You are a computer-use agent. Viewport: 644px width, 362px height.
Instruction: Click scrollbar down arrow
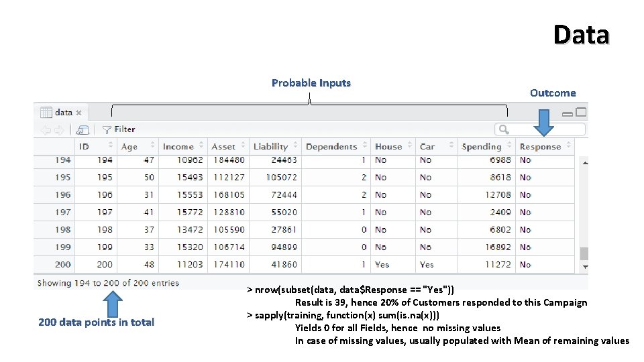tap(585, 267)
